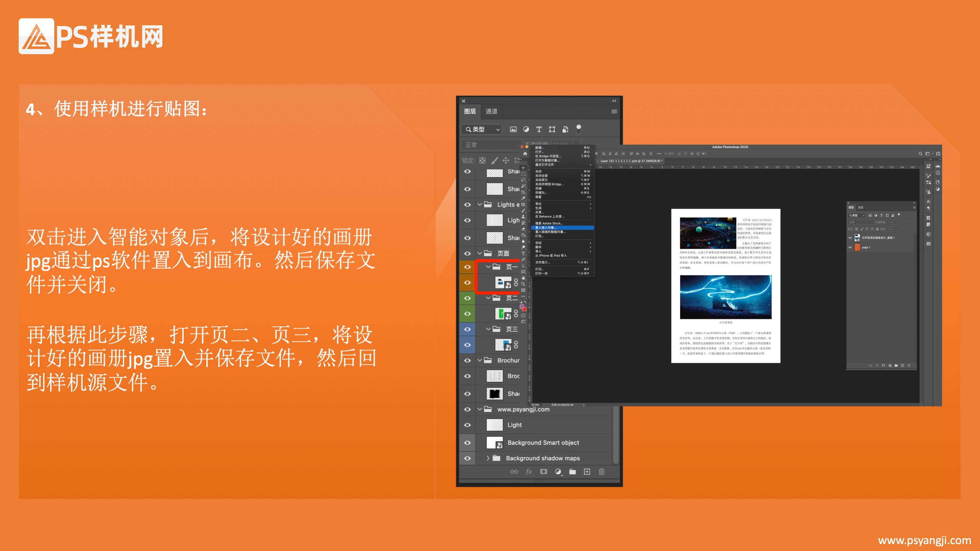This screenshot has height=551, width=980.
Task: Toggle visibility of 页一 group (orange)
Action: pos(468,267)
